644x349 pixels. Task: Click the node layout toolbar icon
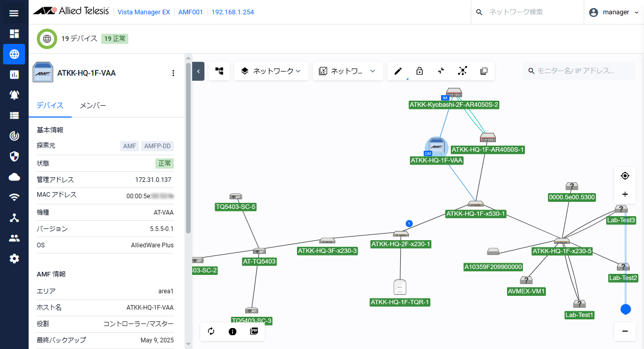point(463,71)
